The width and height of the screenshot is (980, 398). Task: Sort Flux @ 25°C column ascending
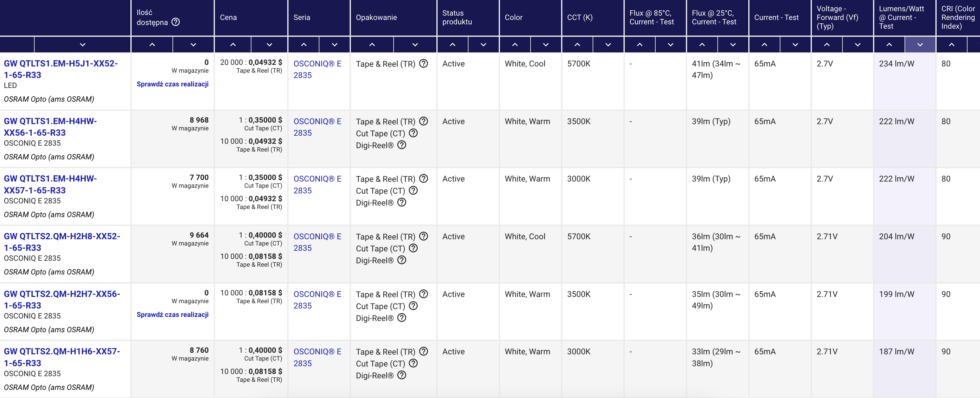coord(702,45)
